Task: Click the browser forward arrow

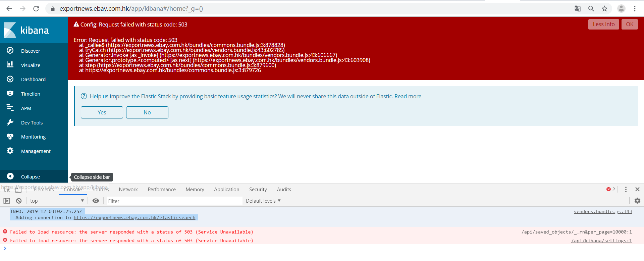Action: [x=22, y=9]
